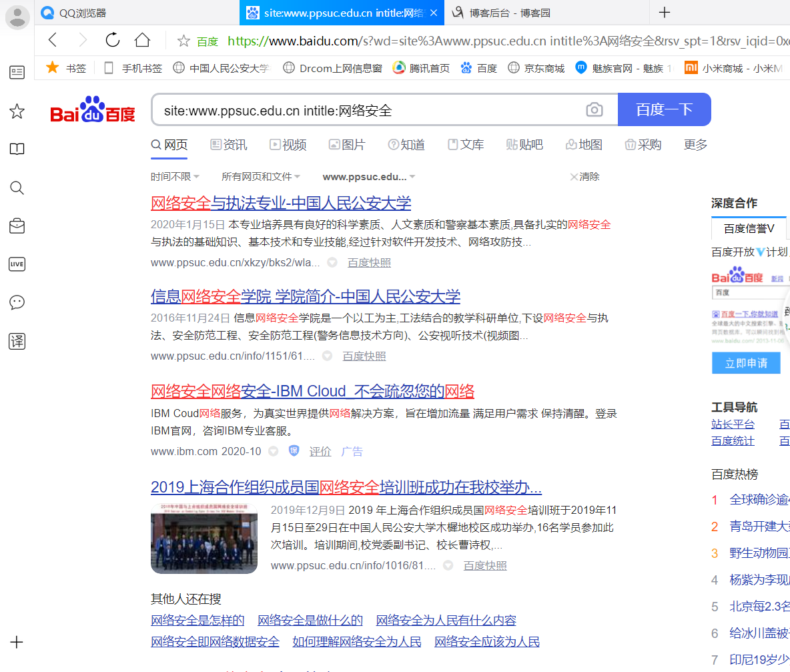Select the 视频 search category
The image size is (790, 672).
click(288, 145)
